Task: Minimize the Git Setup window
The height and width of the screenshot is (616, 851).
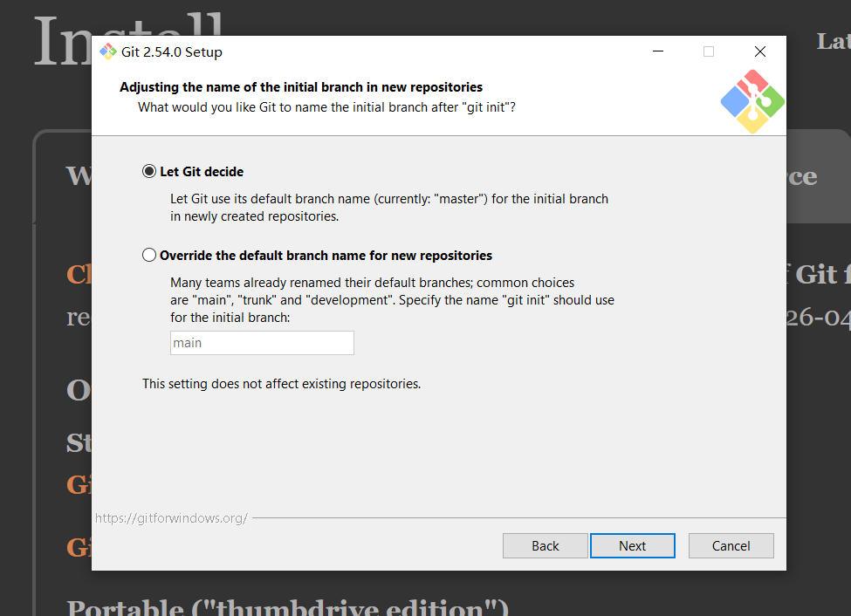Action: pos(658,51)
